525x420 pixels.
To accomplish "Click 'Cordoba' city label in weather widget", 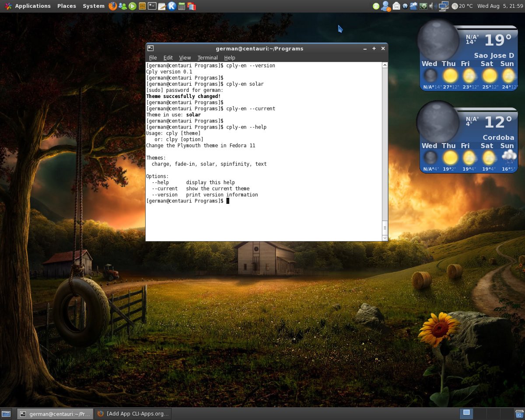I will point(498,137).
